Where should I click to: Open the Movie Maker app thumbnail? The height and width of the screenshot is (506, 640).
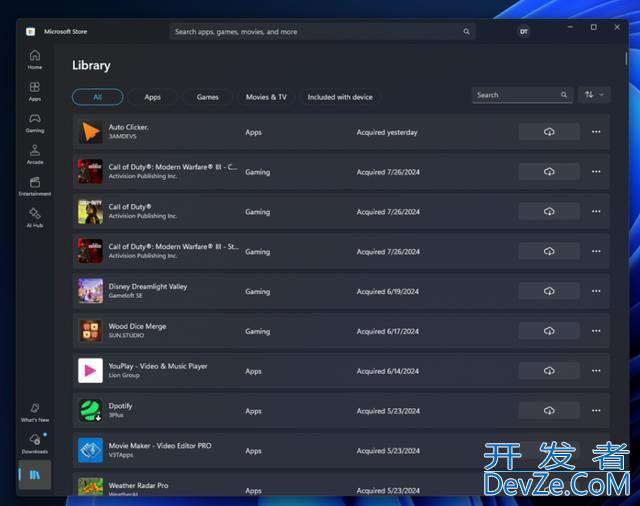point(90,451)
